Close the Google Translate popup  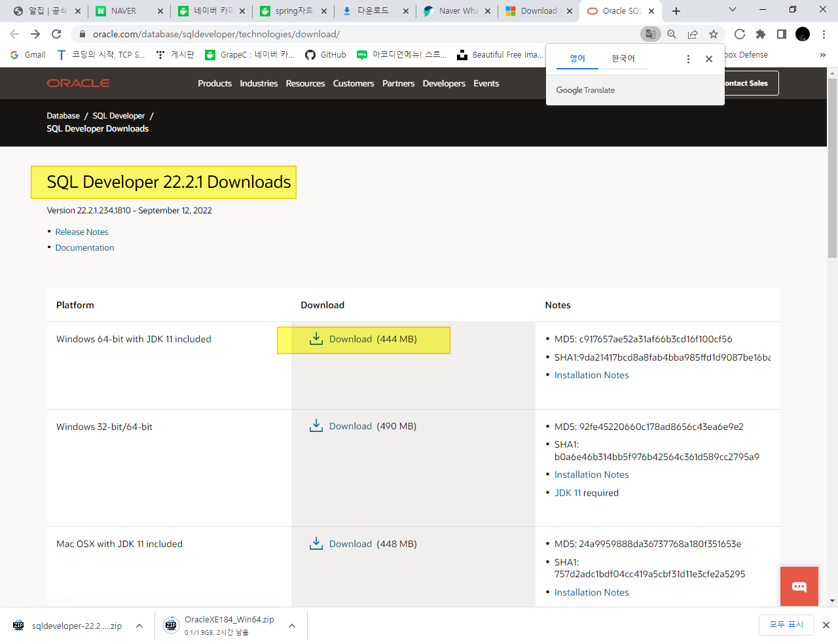[709, 59]
